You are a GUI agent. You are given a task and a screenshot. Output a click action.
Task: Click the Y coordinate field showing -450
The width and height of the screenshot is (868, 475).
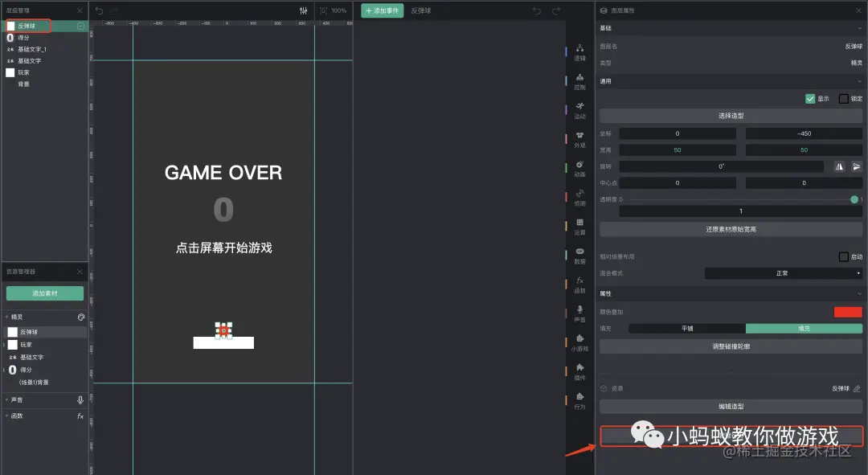pyautogui.click(x=804, y=133)
